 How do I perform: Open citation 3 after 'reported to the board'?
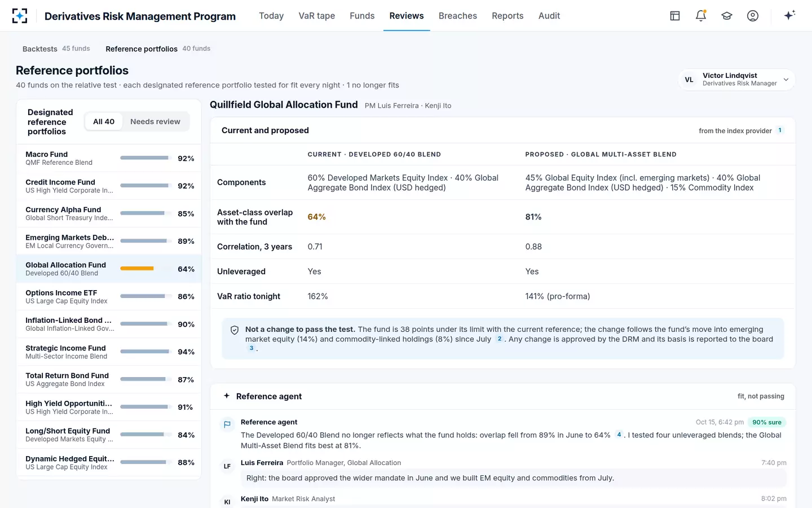pyautogui.click(x=251, y=348)
